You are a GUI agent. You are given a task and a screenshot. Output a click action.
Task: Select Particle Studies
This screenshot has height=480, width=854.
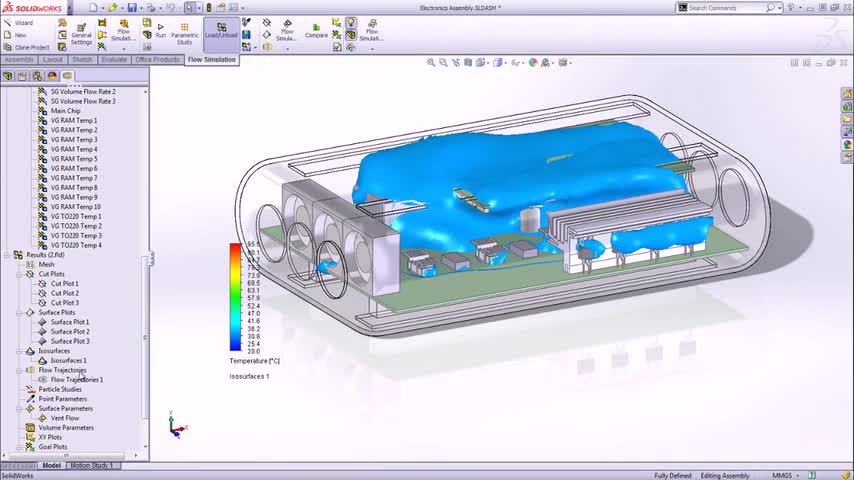(60, 389)
